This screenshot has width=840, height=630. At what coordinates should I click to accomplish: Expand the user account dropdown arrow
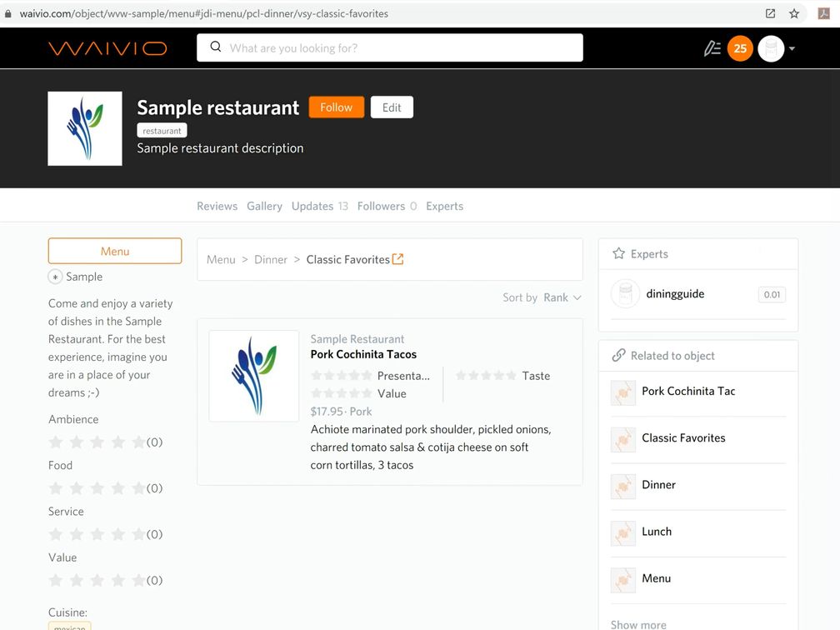[x=792, y=48]
